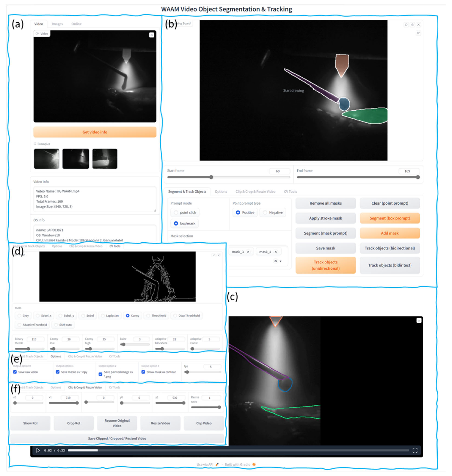452x476 pixels.
Task: Click Save mask button
Action: [326, 248]
